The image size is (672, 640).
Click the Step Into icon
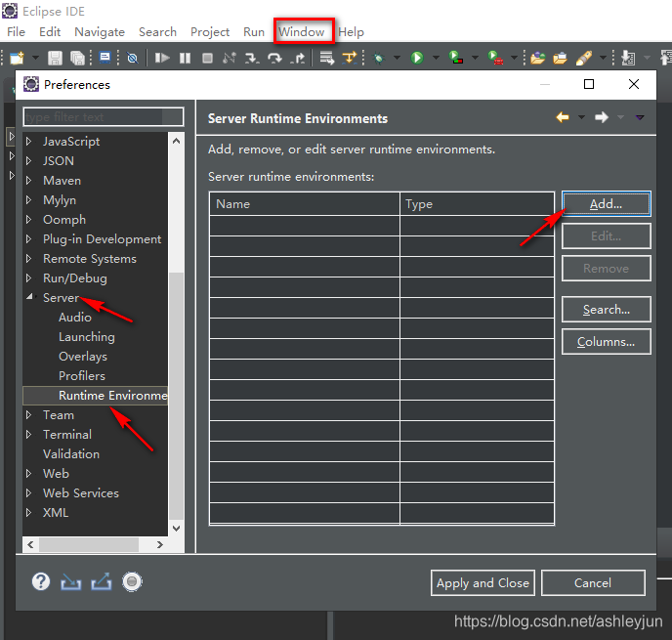tap(252, 58)
